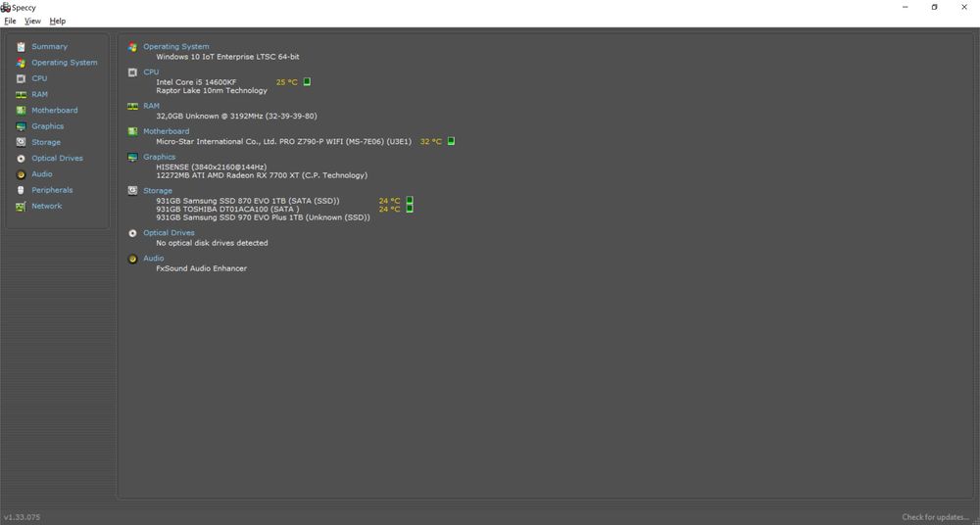Viewport: 980px width, 525px height.
Task: Click 'Windows 10 IoT Enterprise LTSC 64-bit' text
Action: [227, 56]
